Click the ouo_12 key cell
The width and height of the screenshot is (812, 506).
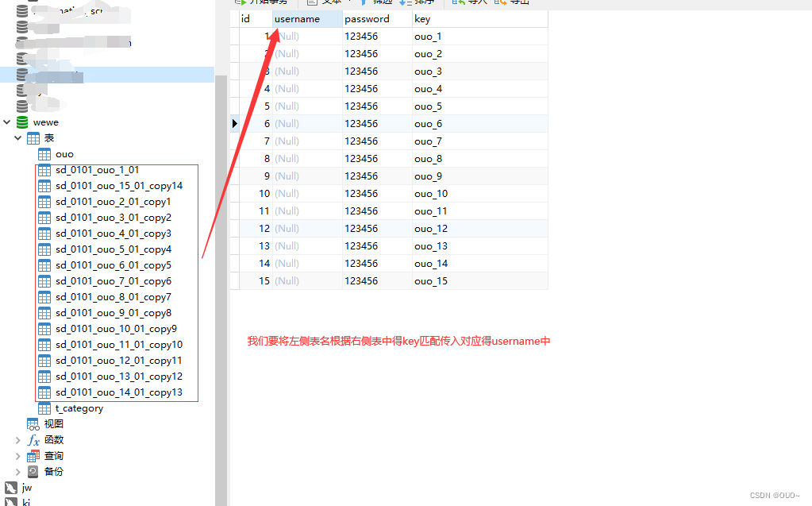pyautogui.click(x=480, y=229)
